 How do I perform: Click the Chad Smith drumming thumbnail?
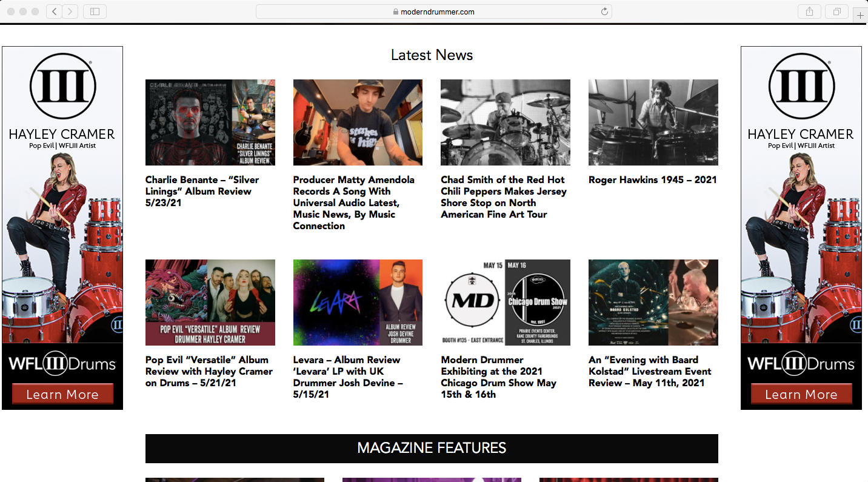(x=506, y=122)
